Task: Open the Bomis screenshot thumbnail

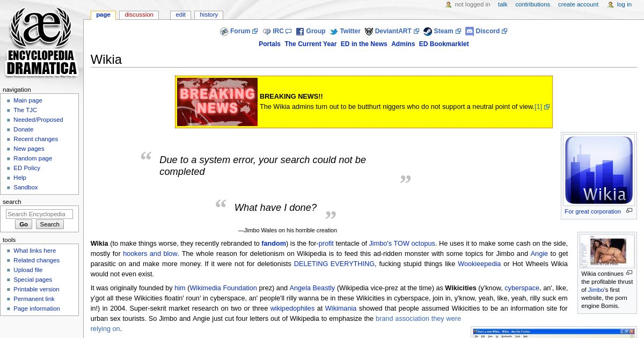Action: click(x=607, y=251)
